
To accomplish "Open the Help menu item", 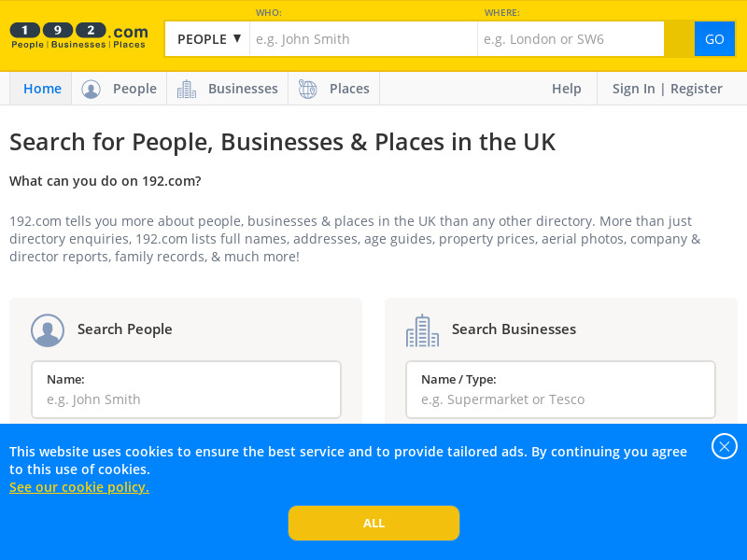I will (x=566, y=88).
